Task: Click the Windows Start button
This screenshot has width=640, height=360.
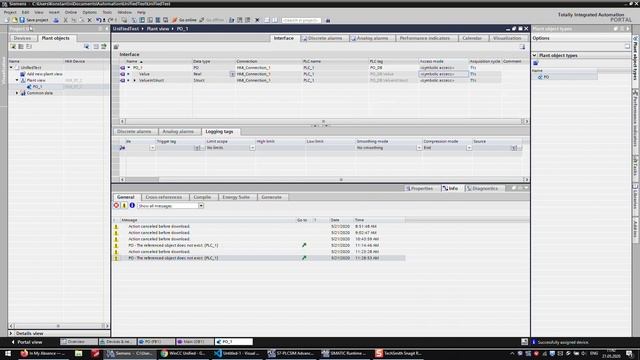Action: (x=8, y=353)
